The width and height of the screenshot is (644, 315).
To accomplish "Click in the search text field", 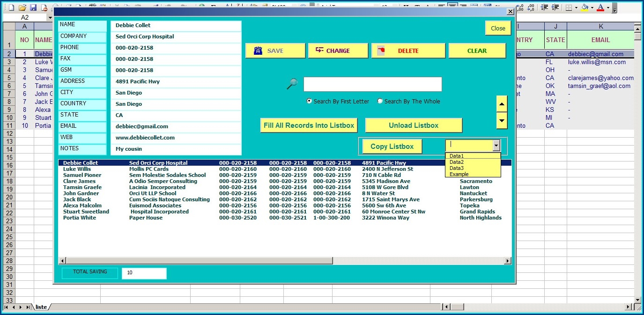I will (x=372, y=84).
